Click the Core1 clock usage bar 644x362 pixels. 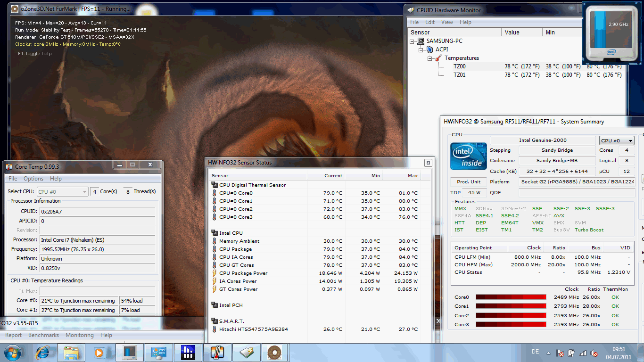tap(511, 306)
